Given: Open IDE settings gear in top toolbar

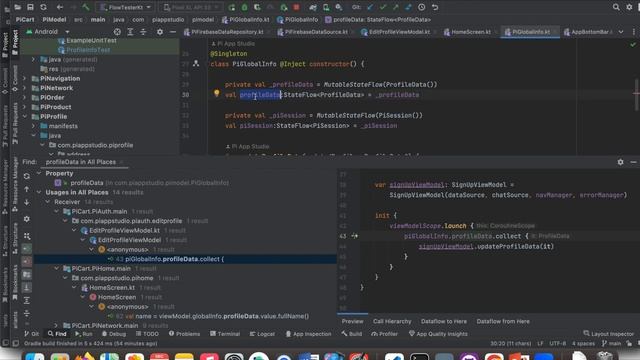Looking at the screenshot, I should (x=629, y=7).
